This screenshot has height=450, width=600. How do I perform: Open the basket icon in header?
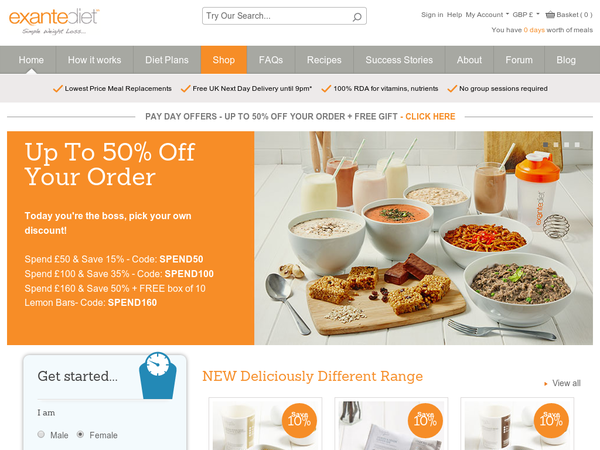(x=550, y=15)
